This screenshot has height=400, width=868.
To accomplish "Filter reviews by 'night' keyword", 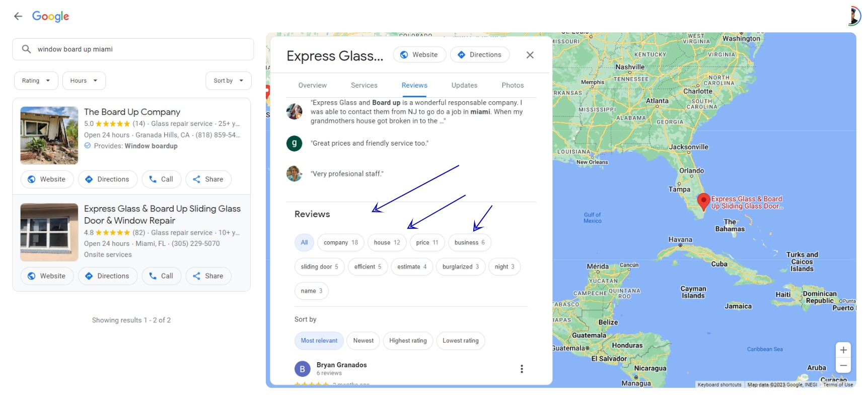I will point(504,267).
